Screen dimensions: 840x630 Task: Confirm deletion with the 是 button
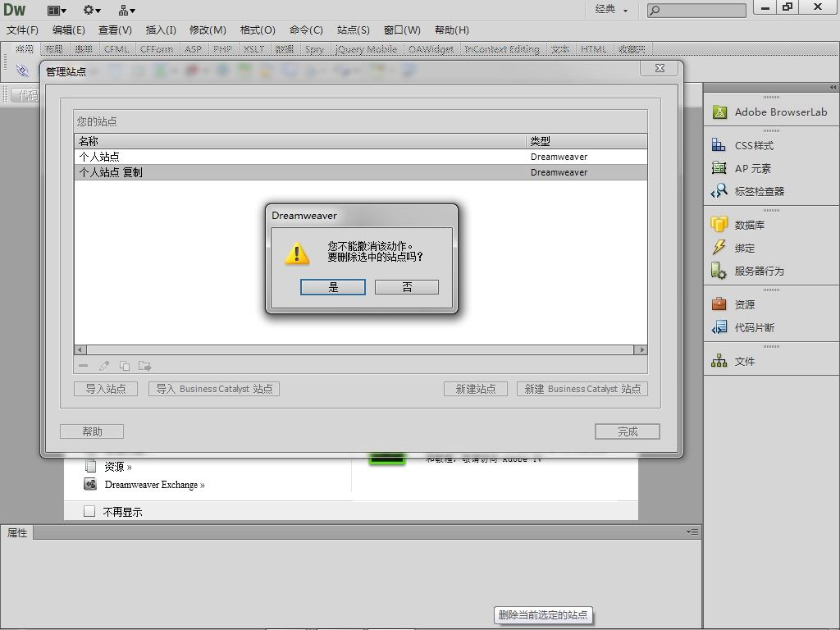click(333, 287)
